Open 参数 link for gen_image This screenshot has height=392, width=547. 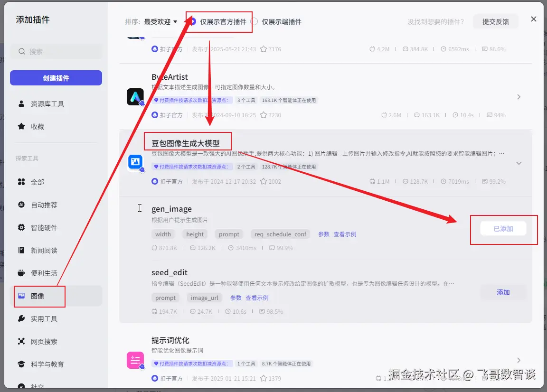click(324, 234)
